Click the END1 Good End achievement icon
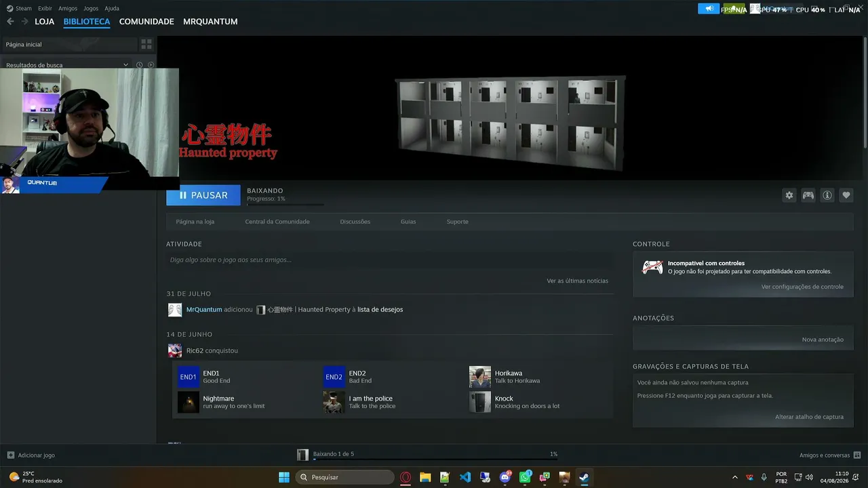 click(189, 377)
